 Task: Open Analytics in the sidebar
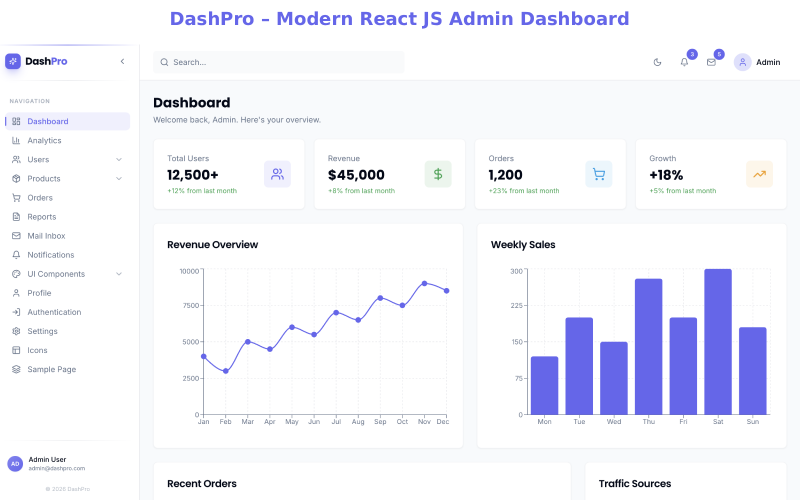(67, 140)
